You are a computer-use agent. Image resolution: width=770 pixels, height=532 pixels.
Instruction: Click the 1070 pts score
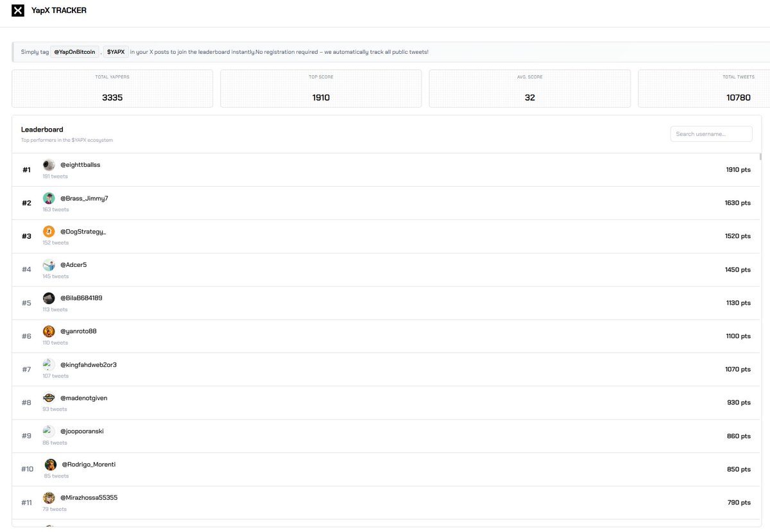click(x=738, y=370)
